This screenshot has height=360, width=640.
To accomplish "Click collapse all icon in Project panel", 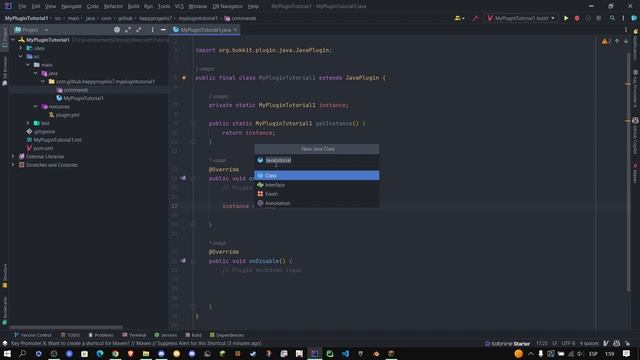I will [x=139, y=30].
